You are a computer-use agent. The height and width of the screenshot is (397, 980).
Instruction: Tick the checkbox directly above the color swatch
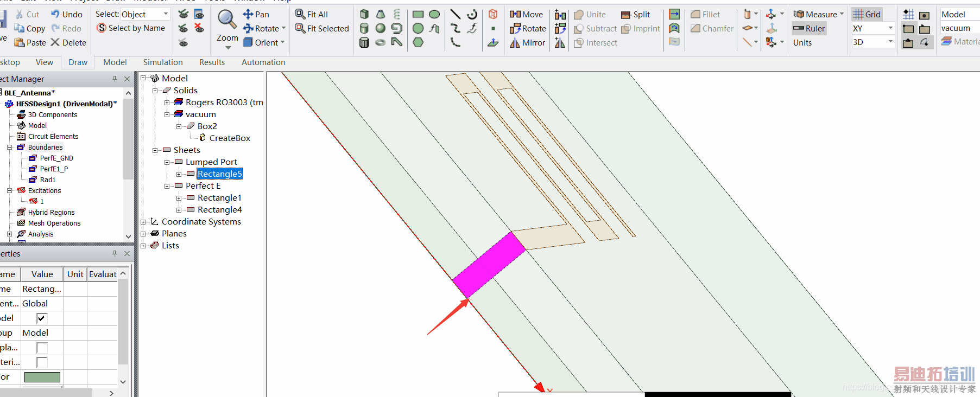(x=42, y=362)
